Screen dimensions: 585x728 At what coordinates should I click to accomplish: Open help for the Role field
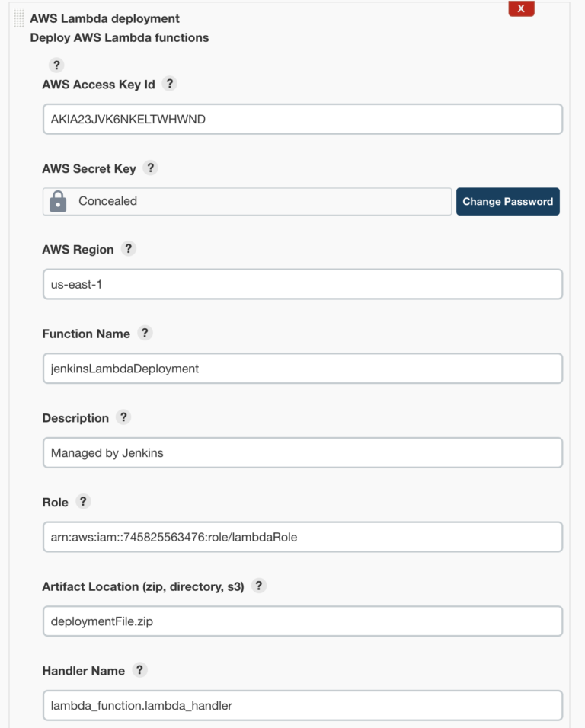coord(83,502)
